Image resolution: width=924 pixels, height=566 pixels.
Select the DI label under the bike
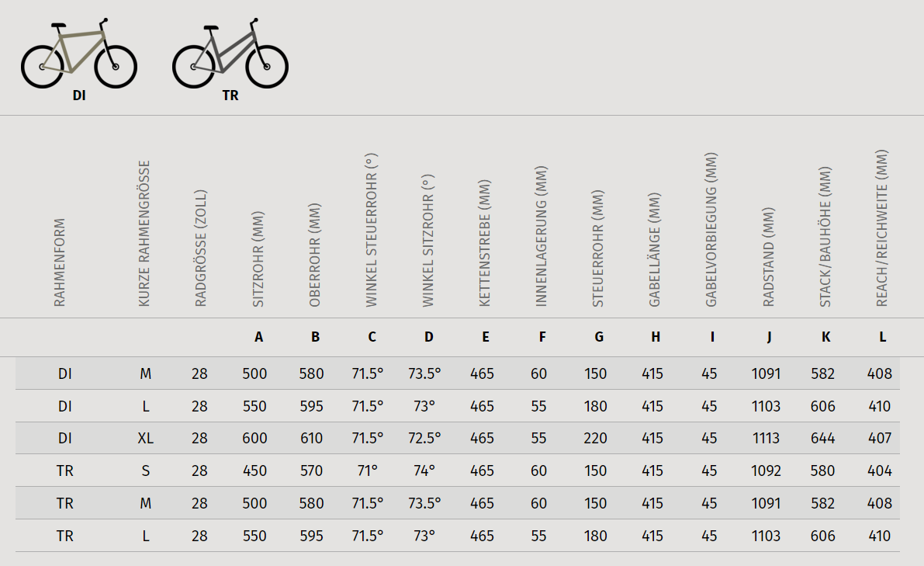pyautogui.click(x=79, y=95)
